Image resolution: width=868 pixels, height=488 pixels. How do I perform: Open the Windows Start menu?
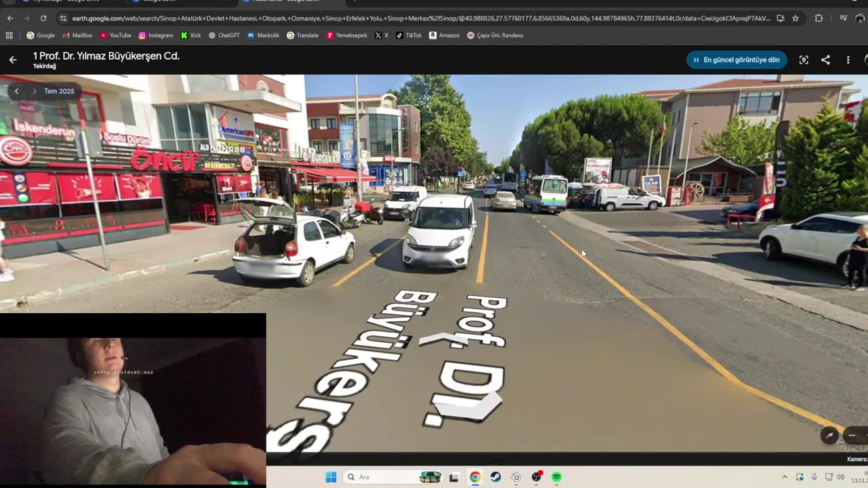click(x=331, y=477)
